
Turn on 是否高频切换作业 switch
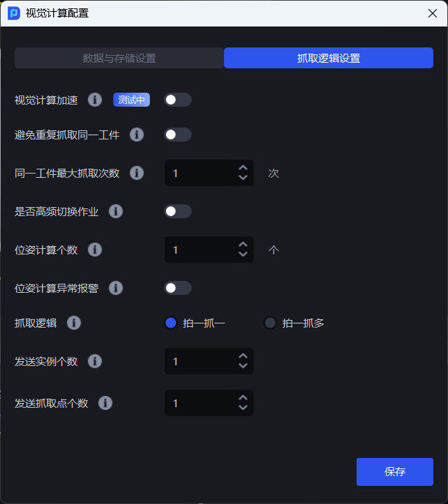177,211
